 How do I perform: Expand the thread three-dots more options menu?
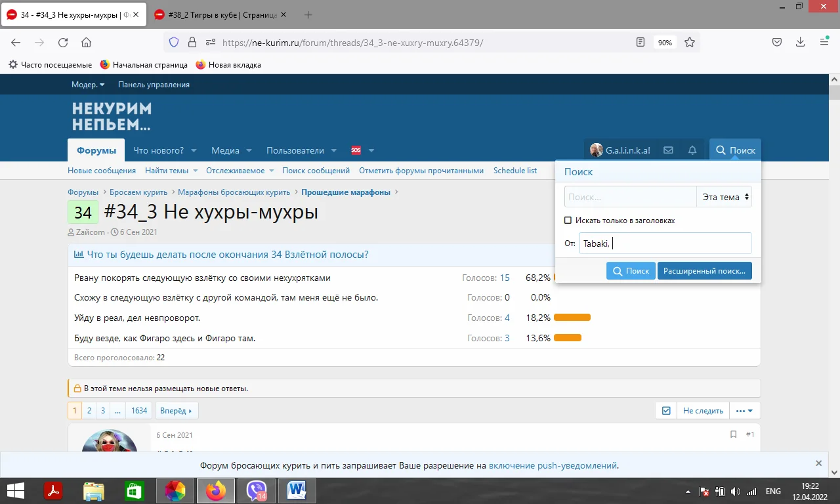click(744, 411)
